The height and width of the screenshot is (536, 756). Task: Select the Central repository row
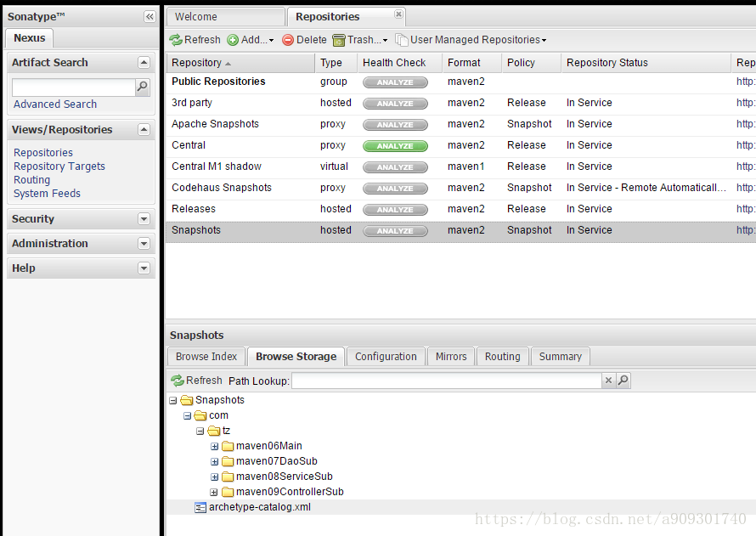click(x=460, y=146)
